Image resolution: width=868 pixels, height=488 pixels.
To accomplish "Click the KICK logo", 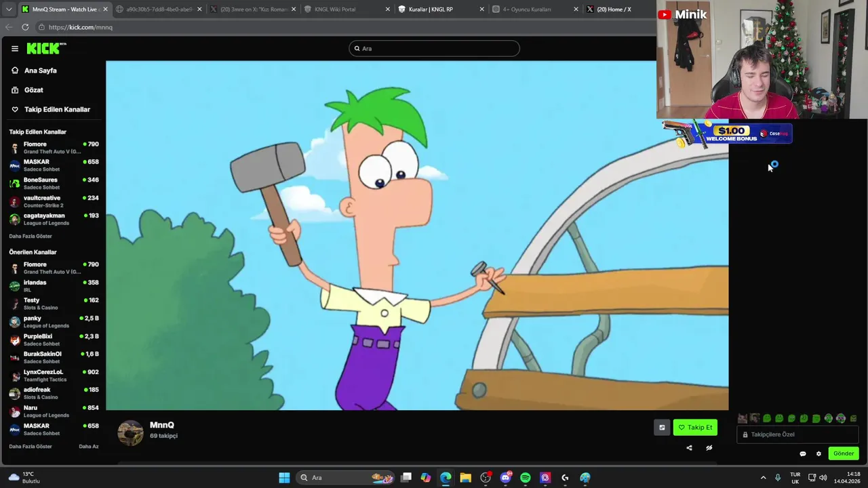I will pyautogui.click(x=46, y=48).
